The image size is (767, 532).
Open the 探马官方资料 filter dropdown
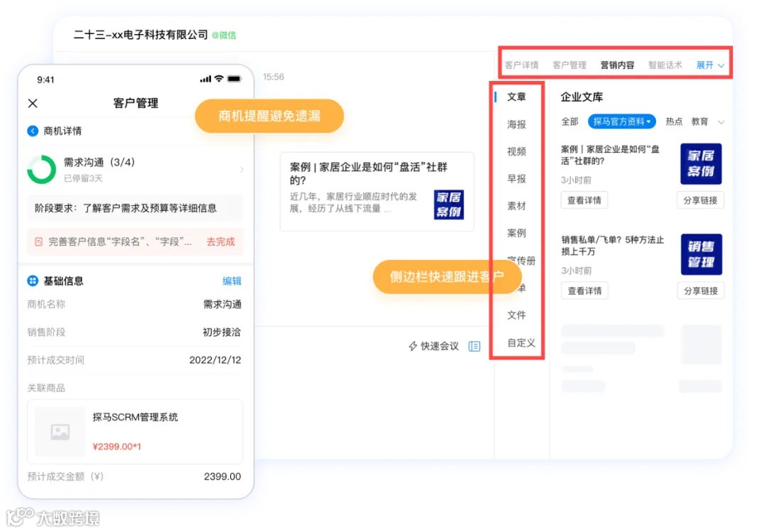click(621, 121)
